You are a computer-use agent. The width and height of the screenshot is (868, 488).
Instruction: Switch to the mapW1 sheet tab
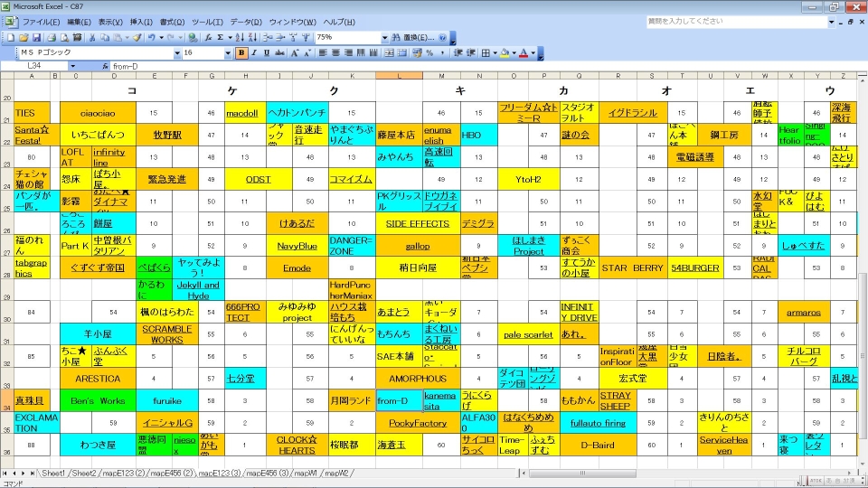pyautogui.click(x=306, y=473)
